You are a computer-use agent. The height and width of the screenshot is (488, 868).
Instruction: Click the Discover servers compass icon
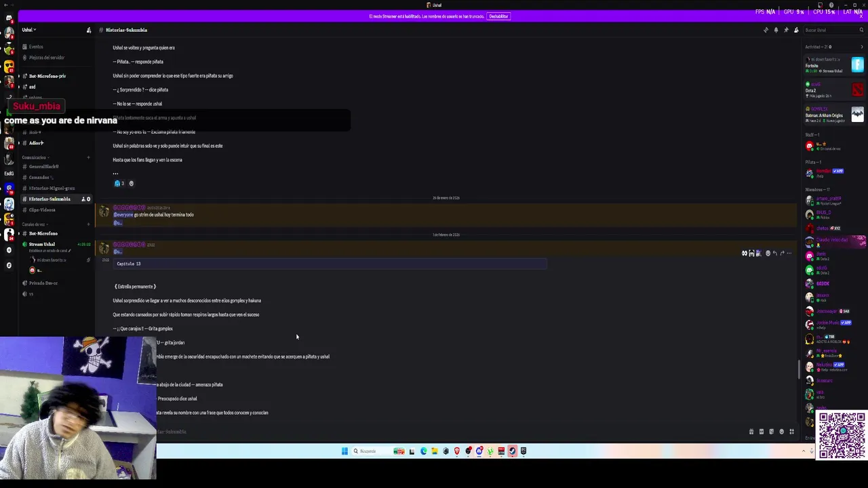9,265
